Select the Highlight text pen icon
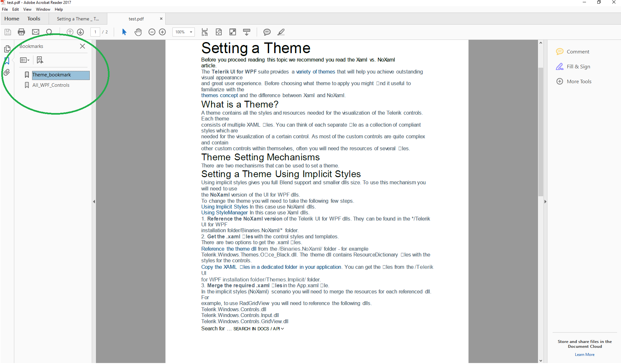Image resolution: width=621 pixels, height=364 pixels. [281, 32]
